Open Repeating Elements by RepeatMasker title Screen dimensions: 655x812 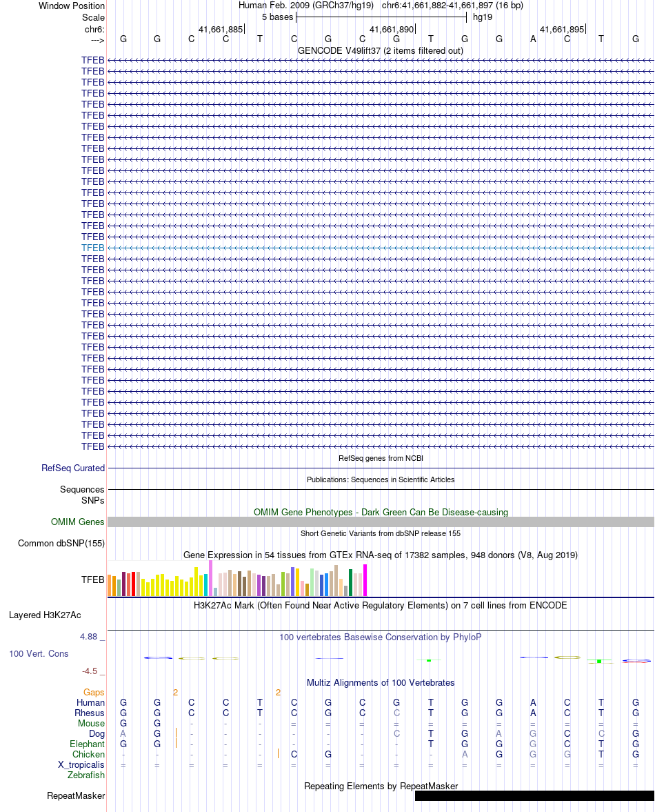[381, 786]
